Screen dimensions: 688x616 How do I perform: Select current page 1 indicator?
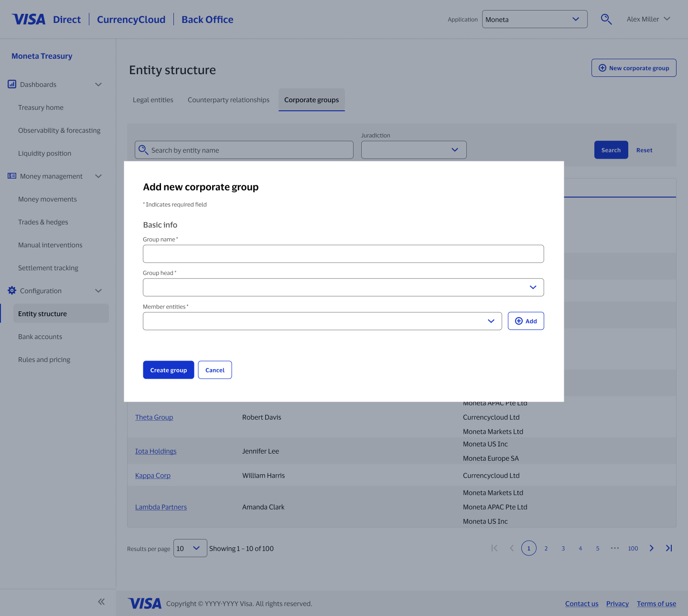coord(529,548)
